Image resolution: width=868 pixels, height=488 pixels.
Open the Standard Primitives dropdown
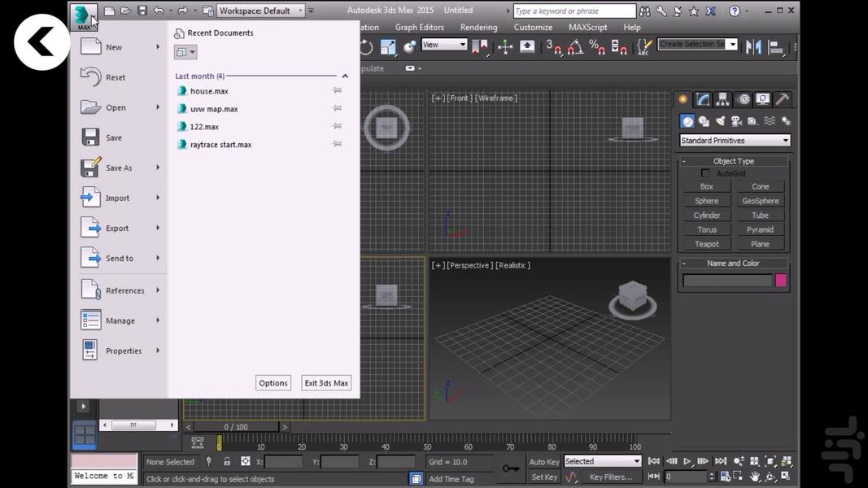pos(733,140)
